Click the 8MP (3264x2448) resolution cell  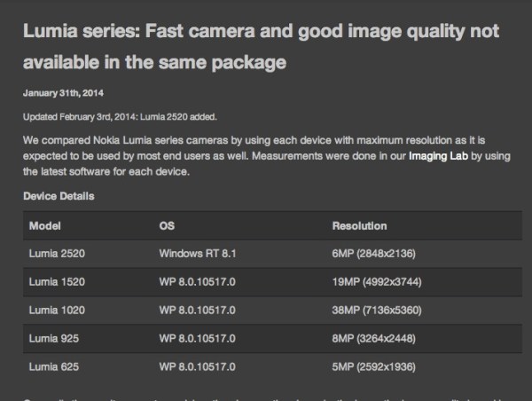click(x=378, y=338)
